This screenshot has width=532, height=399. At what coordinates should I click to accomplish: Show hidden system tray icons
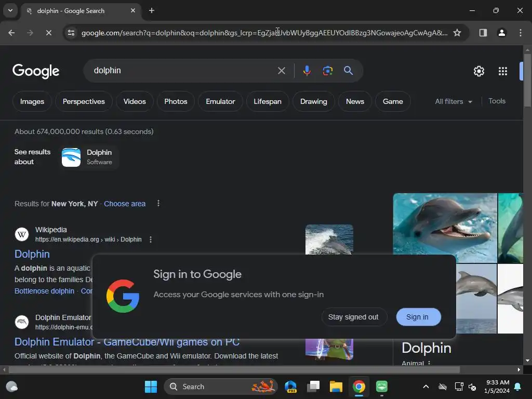426,387
